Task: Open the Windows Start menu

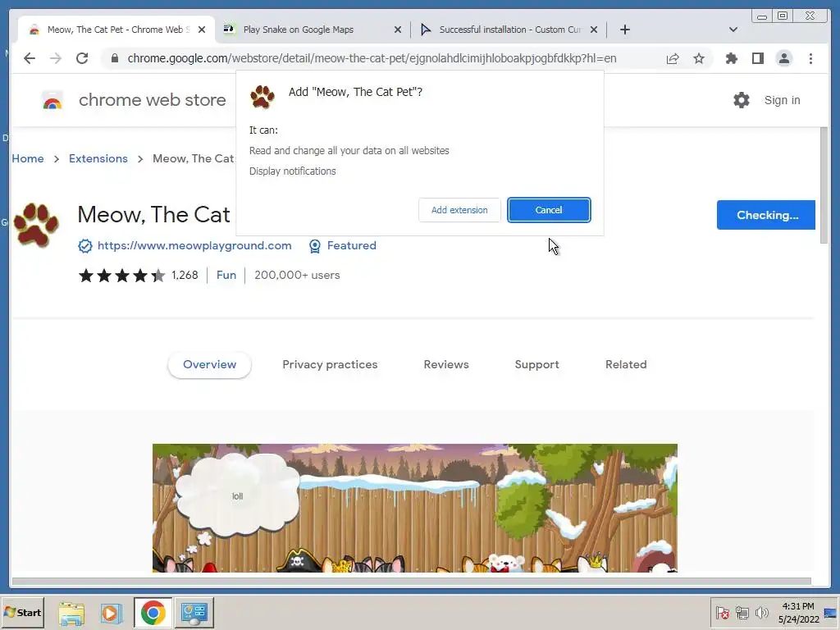Action: click(22, 612)
